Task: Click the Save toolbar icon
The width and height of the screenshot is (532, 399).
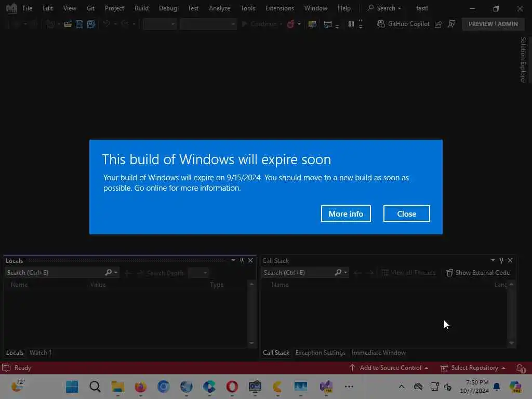Action: point(79,24)
